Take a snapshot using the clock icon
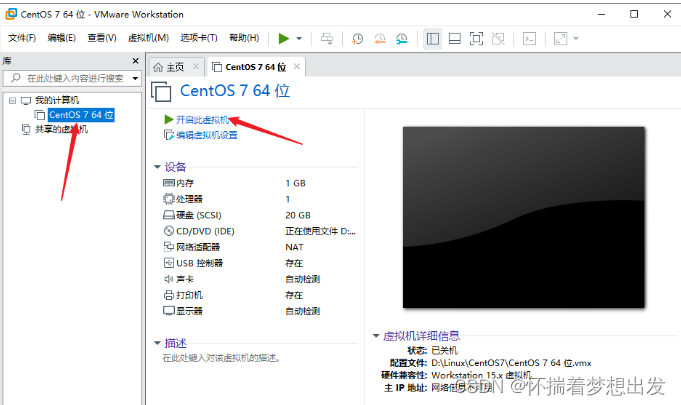Viewport: 681px width, 405px height. [x=357, y=39]
